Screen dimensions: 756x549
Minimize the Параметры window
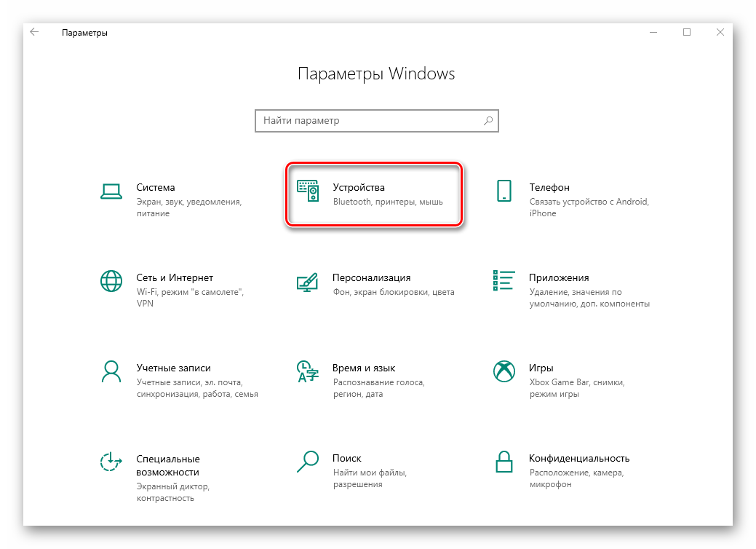[x=653, y=32]
